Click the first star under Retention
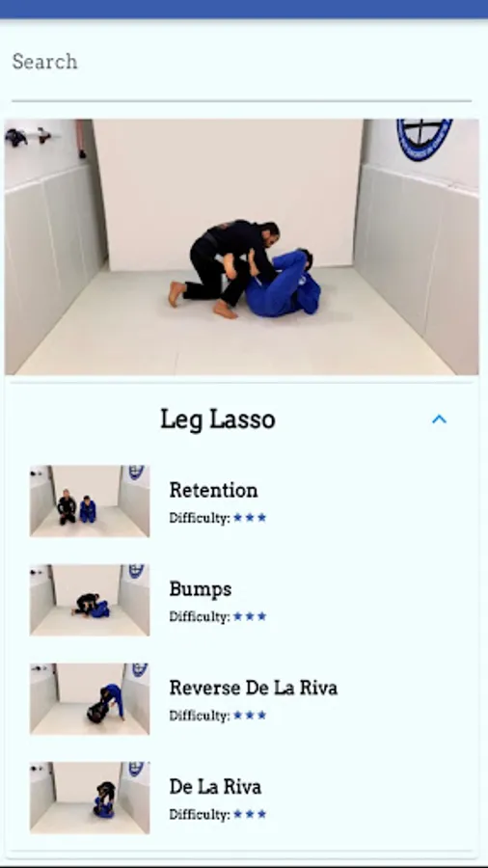This screenshot has height=868, width=488. 238,518
